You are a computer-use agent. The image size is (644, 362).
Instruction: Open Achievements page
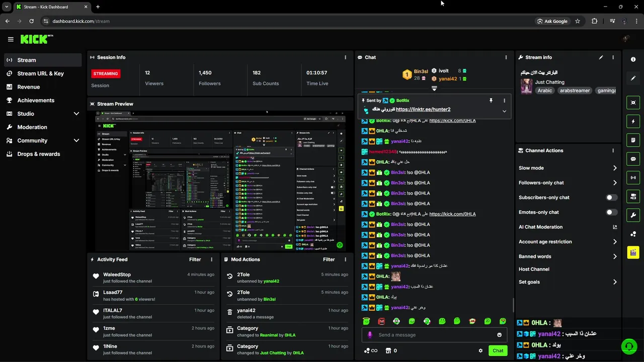[x=42, y=101]
